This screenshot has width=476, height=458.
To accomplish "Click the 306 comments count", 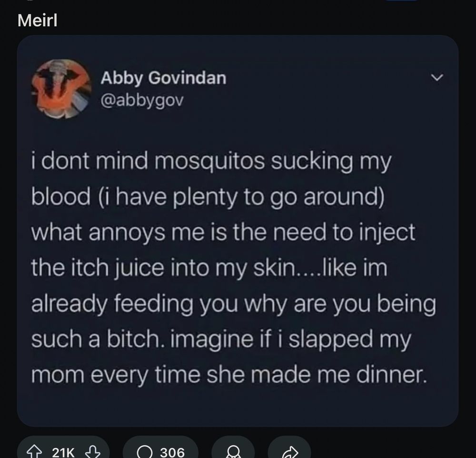I will point(172,452).
